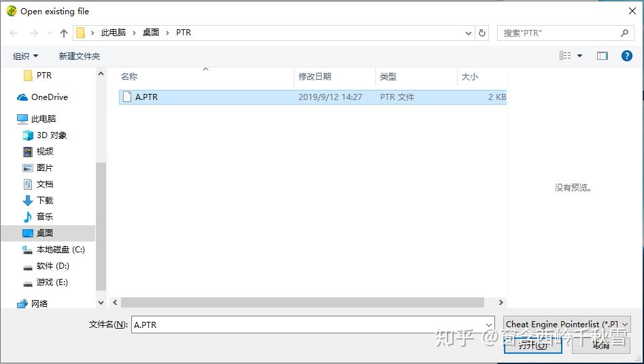Open 图片 folder in sidebar
Viewport: 644px width, 364px height.
(x=38, y=168)
